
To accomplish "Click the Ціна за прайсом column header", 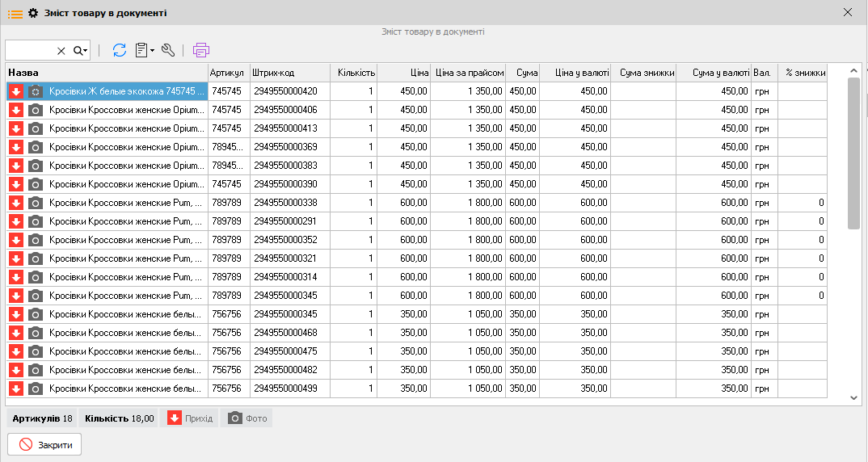I will (468, 73).
